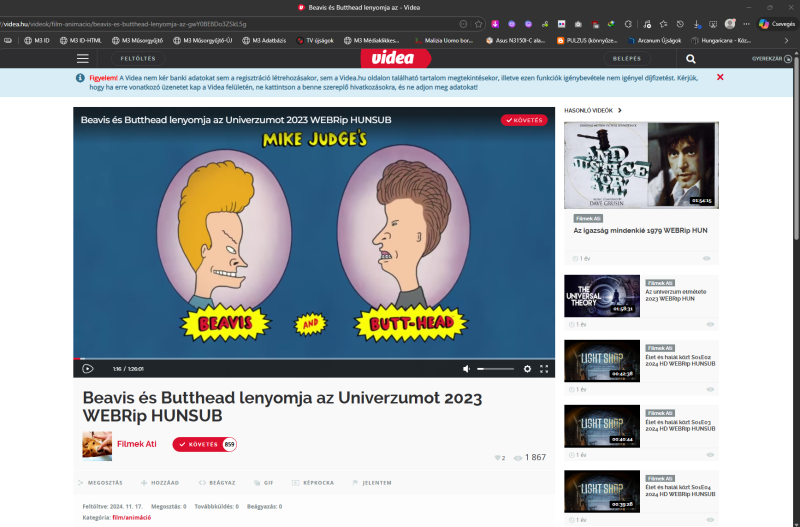The width and height of the screenshot is (800, 527).
Task: Seek on the video progress bar
Action: tap(314, 359)
